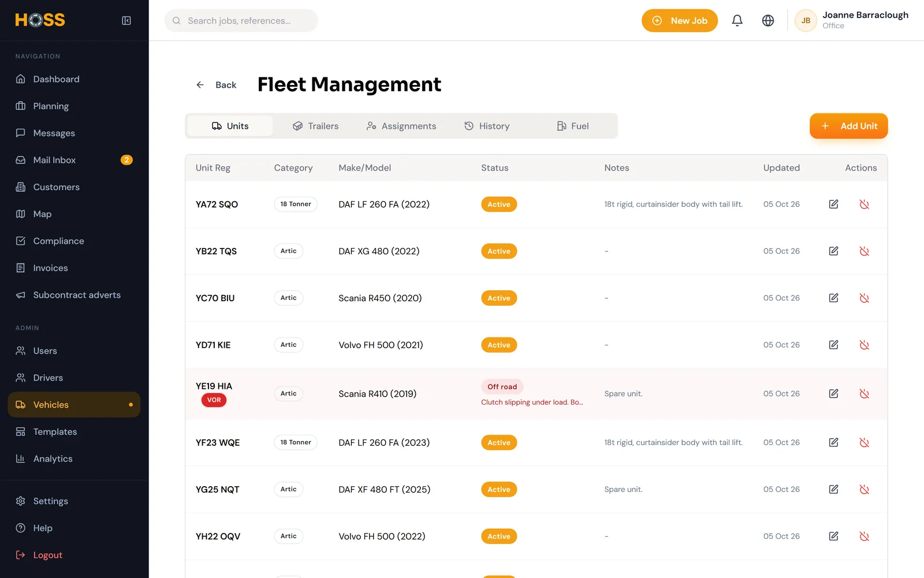Open Drivers admin page
The width and height of the screenshot is (924, 578).
[74, 378]
